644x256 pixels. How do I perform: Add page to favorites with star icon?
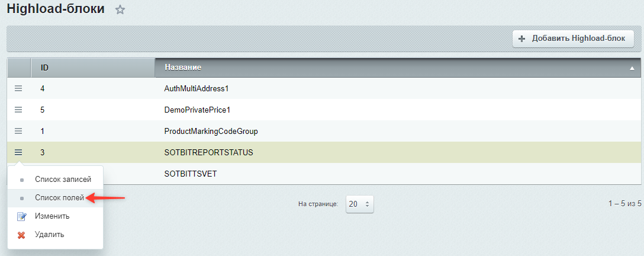(120, 10)
